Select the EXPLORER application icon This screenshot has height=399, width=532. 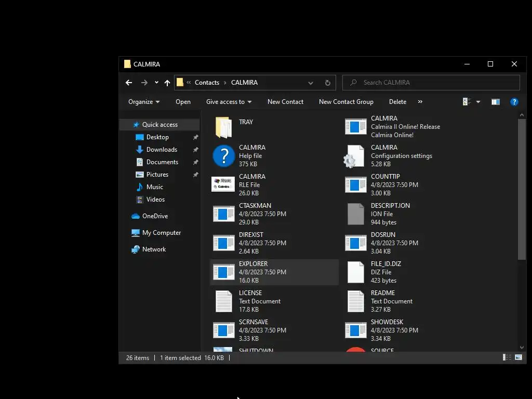pyautogui.click(x=223, y=272)
